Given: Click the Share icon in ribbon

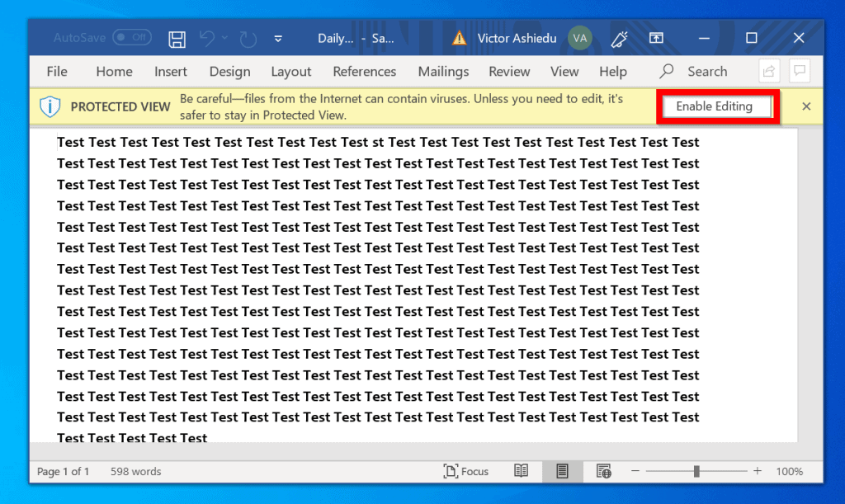Looking at the screenshot, I should [769, 71].
